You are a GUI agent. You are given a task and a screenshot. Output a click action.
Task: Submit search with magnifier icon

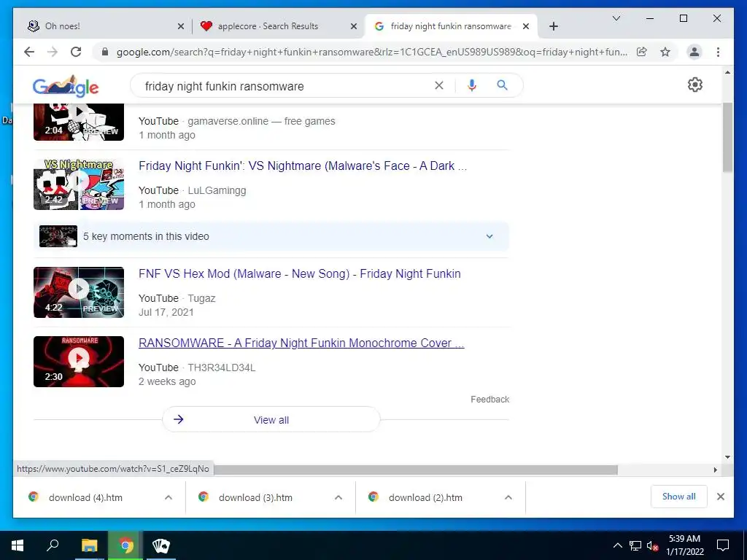tap(502, 85)
